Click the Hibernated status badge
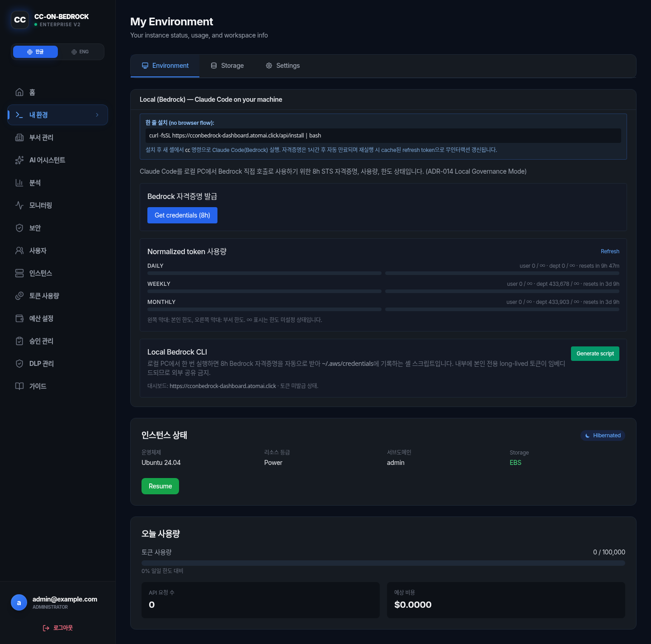The height and width of the screenshot is (644, 651). 603,436
